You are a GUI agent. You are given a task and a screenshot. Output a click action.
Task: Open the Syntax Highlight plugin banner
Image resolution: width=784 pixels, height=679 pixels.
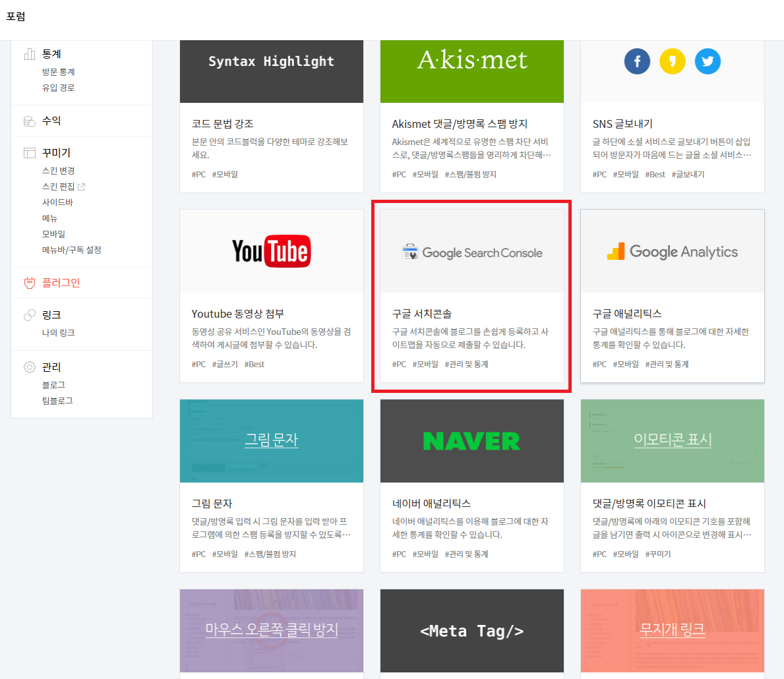[x=272, y=71]
